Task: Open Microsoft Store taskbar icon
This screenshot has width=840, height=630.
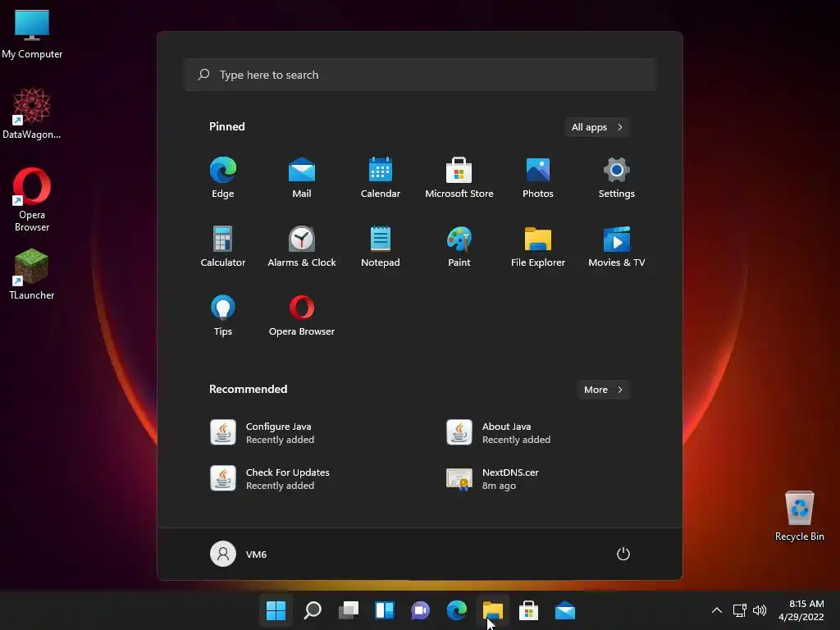Action: [x=529, y=610]
